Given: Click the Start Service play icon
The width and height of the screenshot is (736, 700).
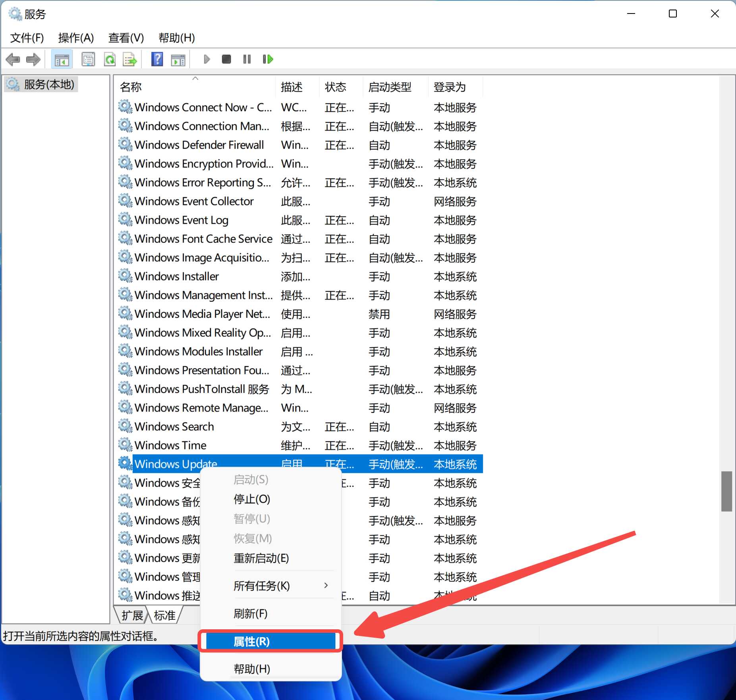Looking at the screenshot, I should tap(207, 60).
